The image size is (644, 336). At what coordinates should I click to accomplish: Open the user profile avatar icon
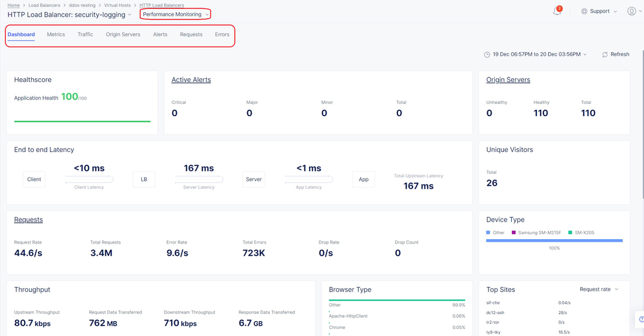coord(632,11)
